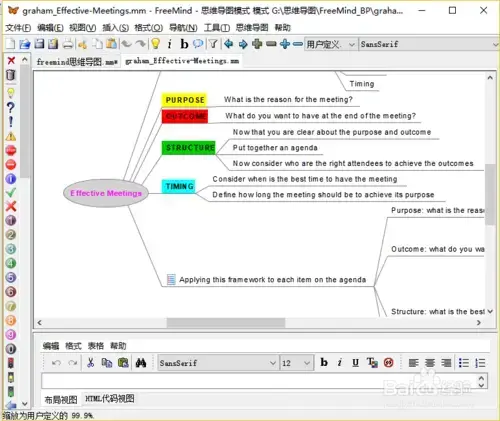Click the print icon in toolbar
The height and width of the screenshot is (421, 500).
coord(68,44)
